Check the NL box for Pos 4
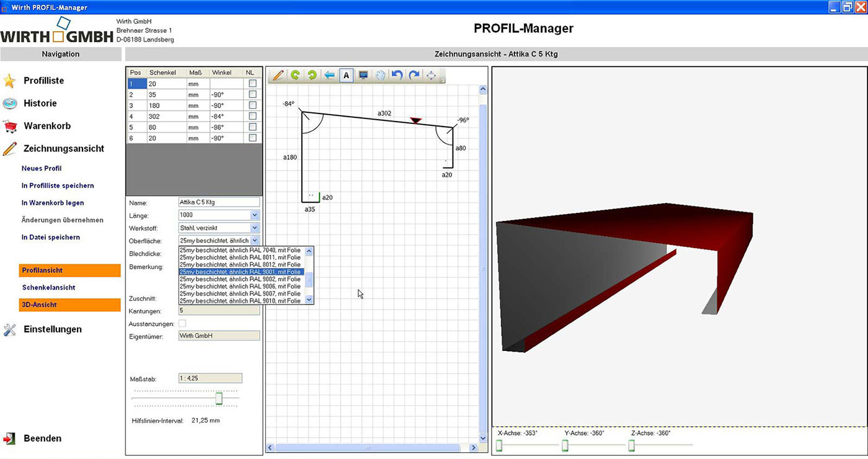Image resolution: width=868 pixels, height=459 pixels. pos(252,116)
